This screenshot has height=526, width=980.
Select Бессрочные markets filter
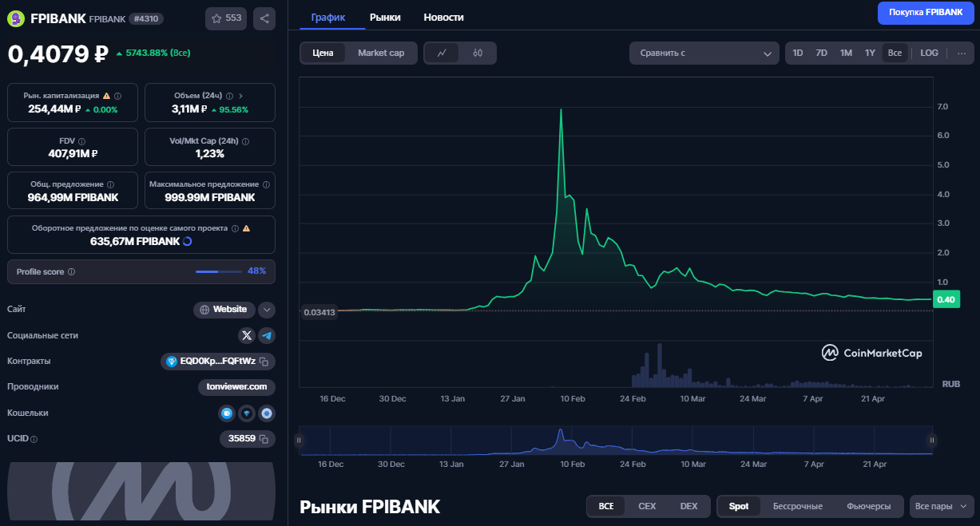[797, 506]
